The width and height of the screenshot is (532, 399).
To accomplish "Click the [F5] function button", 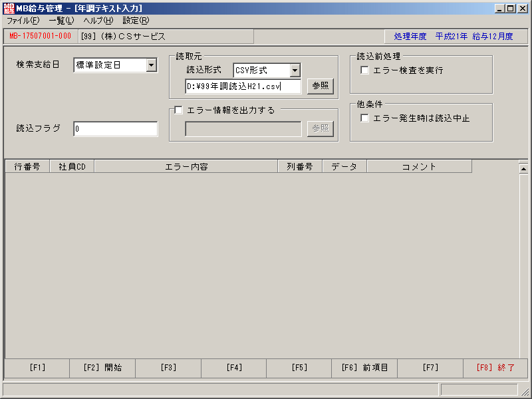I will pos(299,368).
